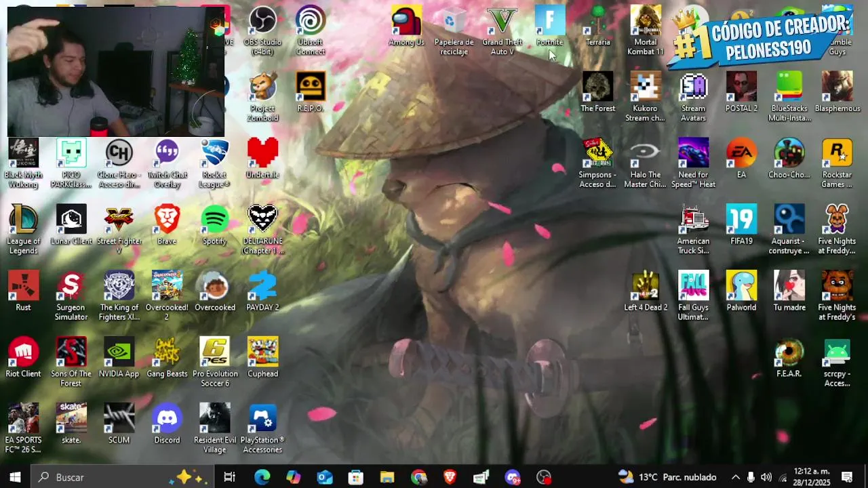This screenshot has height=488, width=868.
Task: Open the Windows Start menu
Action: 15,477
